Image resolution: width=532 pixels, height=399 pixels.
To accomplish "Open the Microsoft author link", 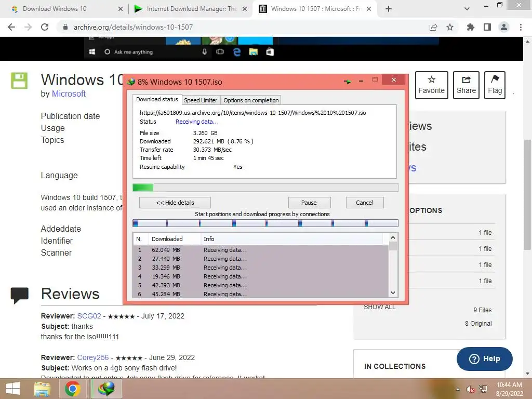I will (x=69, y=94).
